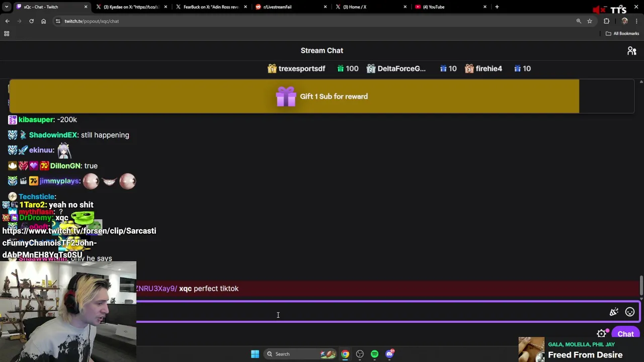Close the Kyedae on X tab
Viewport: 644px width, 362px height.
click(x=166, y=7)
